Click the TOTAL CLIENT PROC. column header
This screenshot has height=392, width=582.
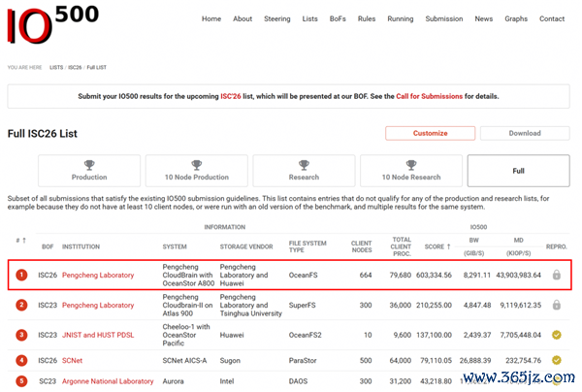point(401,246)
